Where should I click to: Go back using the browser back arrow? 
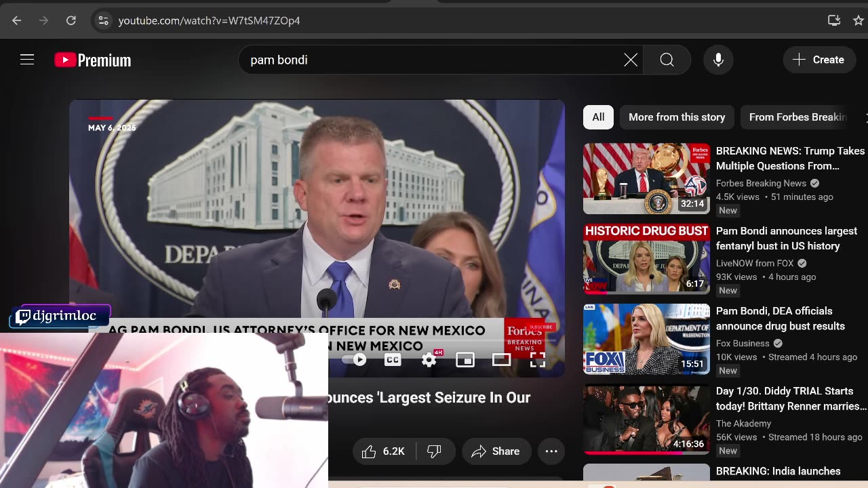pyautogui.click(x=17, y=20)
